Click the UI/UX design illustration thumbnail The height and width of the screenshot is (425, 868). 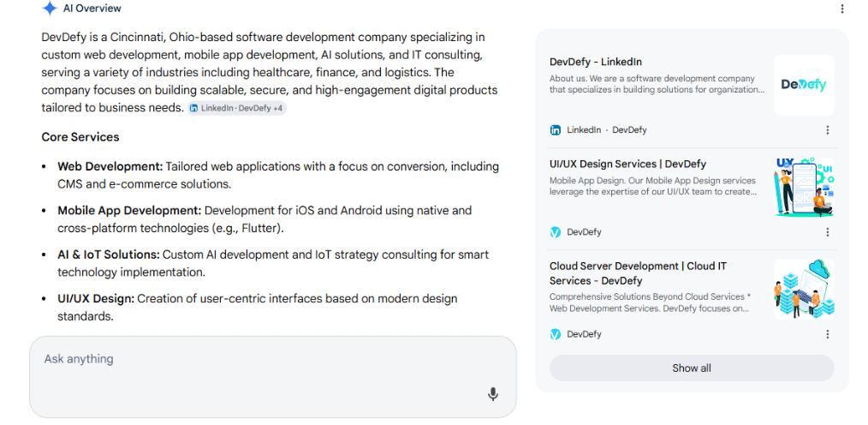tap(804, 187)
